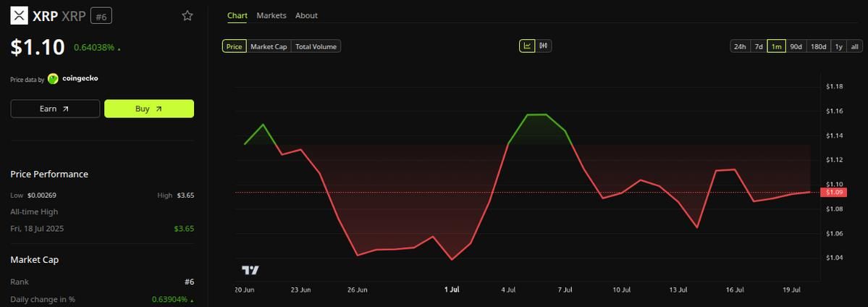Screen dimensions: 868x307
Task: Click the Market Cap section heading
Action: (x=34, y=259)
